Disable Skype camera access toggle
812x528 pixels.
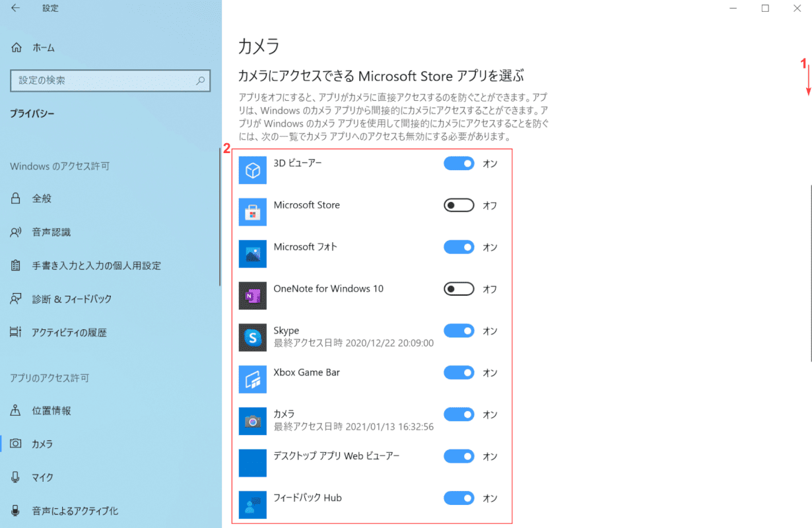pos(459,331)
